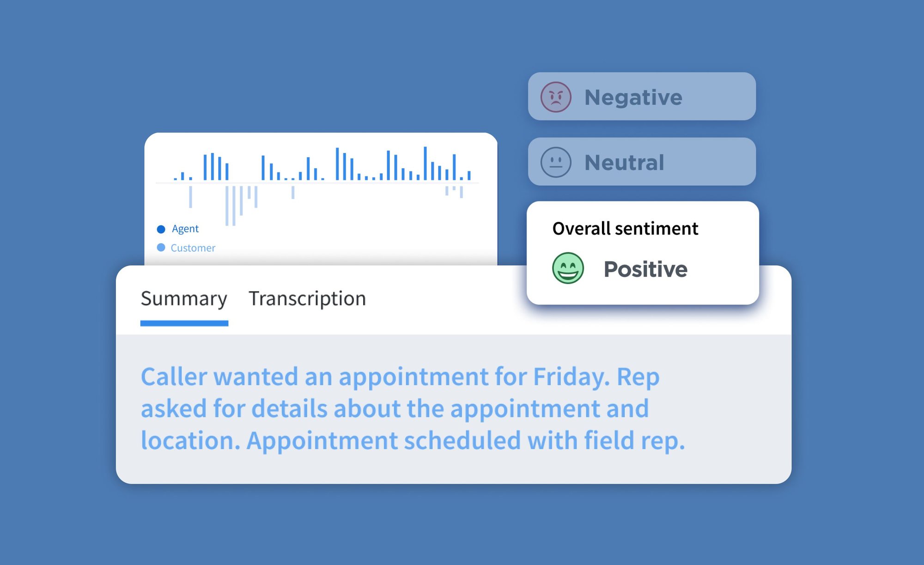924x565 pixels.
Task: Click the "Overall sentiment" heading
Action: click(625, 229)
